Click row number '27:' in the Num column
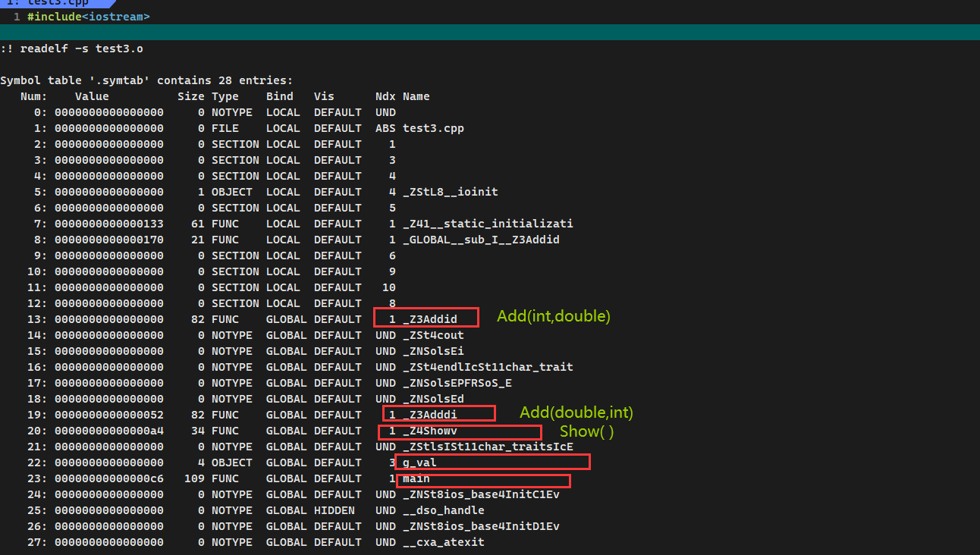Viewport: 980px width, 555px height. [37, 542]
